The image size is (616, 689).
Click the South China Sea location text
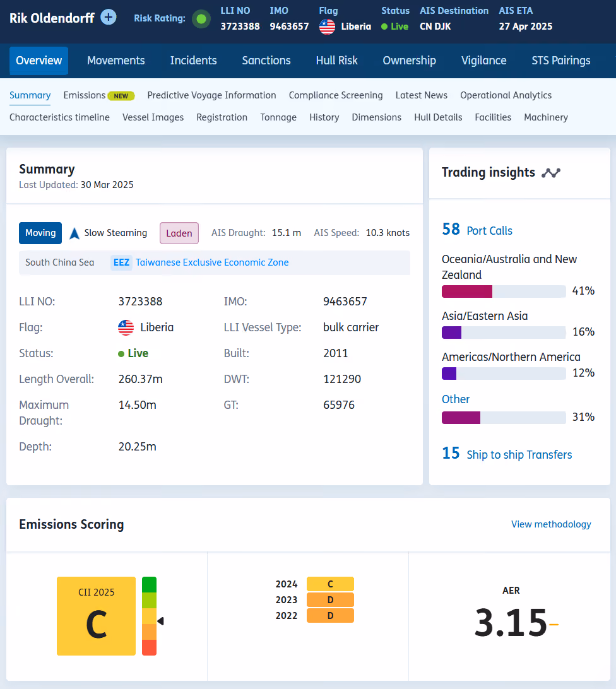(60, 262)
